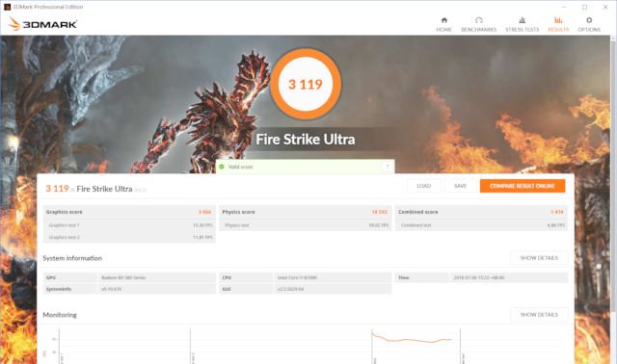Select the Graphics test 1 row
The width and height of the screenshot is (617, 364).
tap(129, 225)
